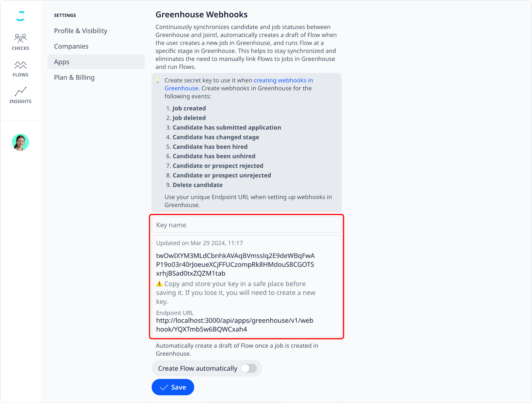The width and height of the screenshot is (532, 403).
Task: Click the generated secret key text
Action: pos(235,264)
